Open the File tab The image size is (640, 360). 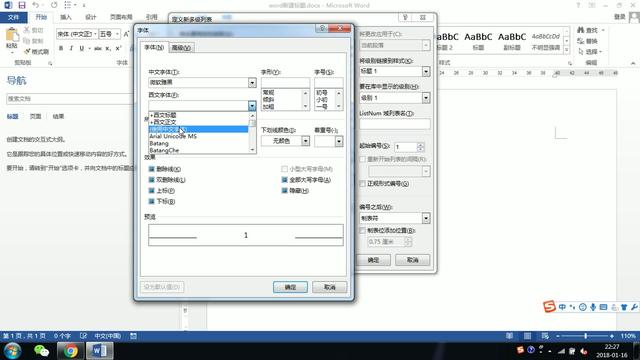click(x=13, y=17)
